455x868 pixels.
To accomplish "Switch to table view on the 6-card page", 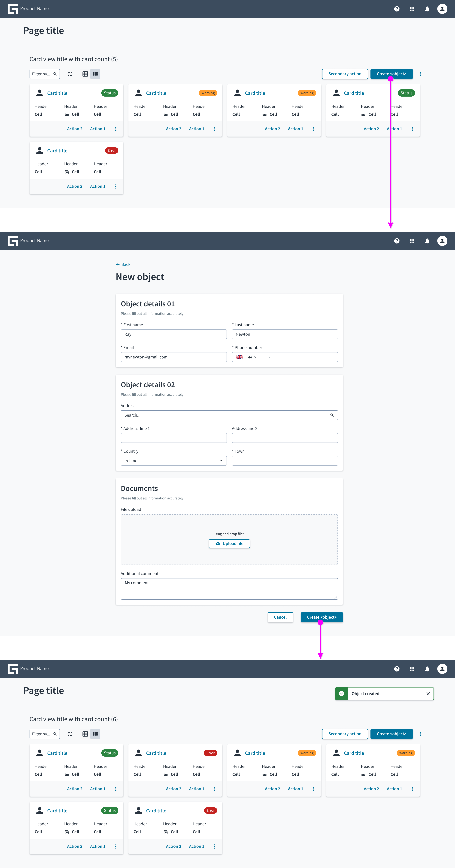I will 85,734.
